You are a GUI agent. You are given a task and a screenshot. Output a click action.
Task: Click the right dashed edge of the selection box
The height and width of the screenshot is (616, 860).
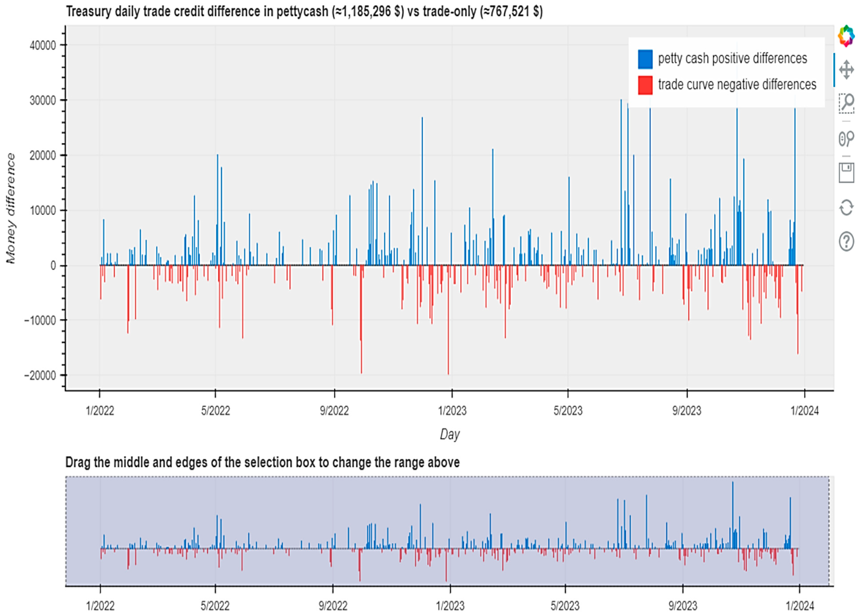click(x=829, y=531)
